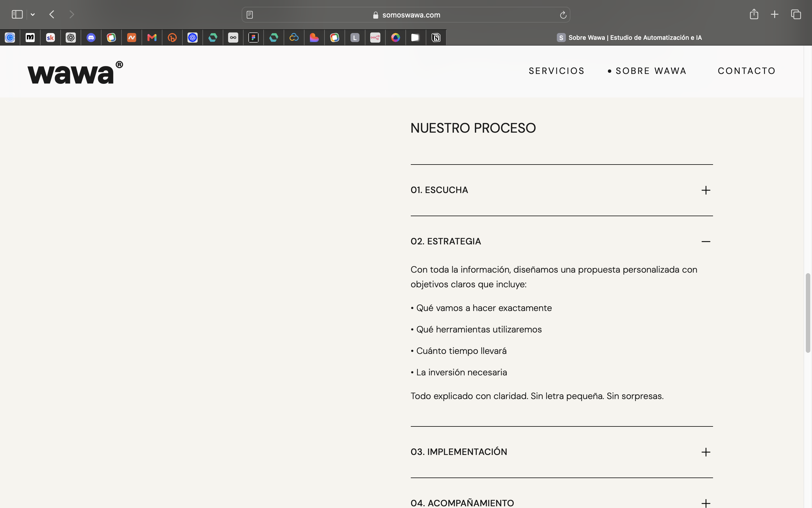Go back to the previous page
812x508 pixels.
[x=52, y=14]
